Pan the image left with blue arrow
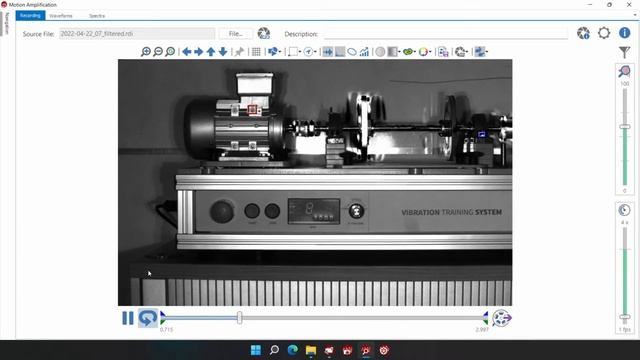 coord(187,52)
